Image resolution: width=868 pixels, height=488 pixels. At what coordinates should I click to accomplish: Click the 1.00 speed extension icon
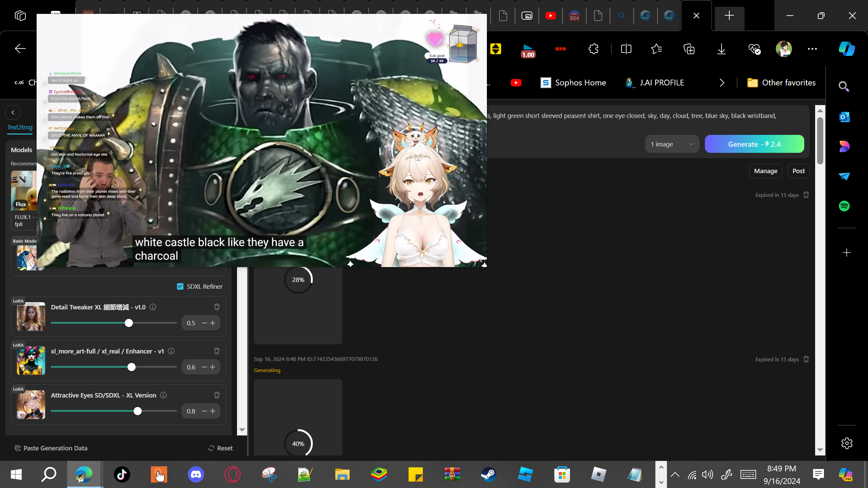coord(528,51)
